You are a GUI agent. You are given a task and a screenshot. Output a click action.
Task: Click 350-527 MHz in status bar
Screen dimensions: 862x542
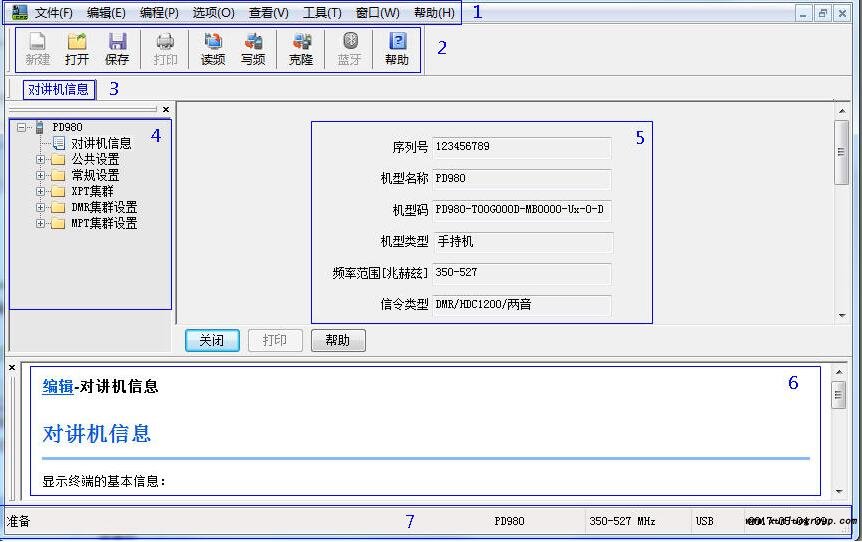622,521
